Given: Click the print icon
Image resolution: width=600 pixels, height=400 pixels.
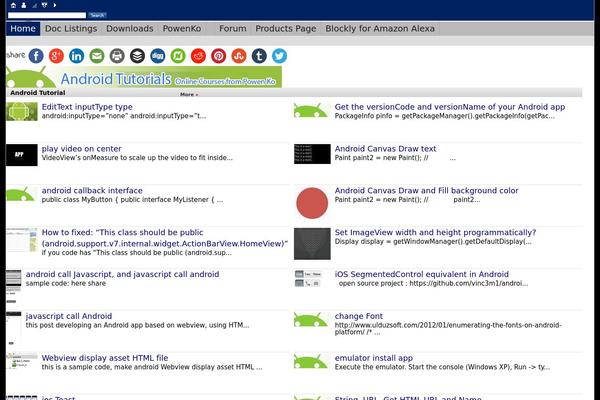Looking at the screenshot, I should click(117, 56).
